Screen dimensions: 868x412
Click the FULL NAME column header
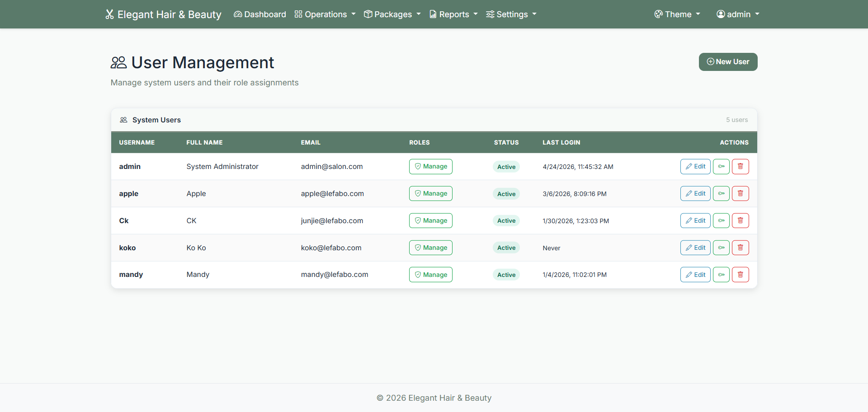pos(204,142)
